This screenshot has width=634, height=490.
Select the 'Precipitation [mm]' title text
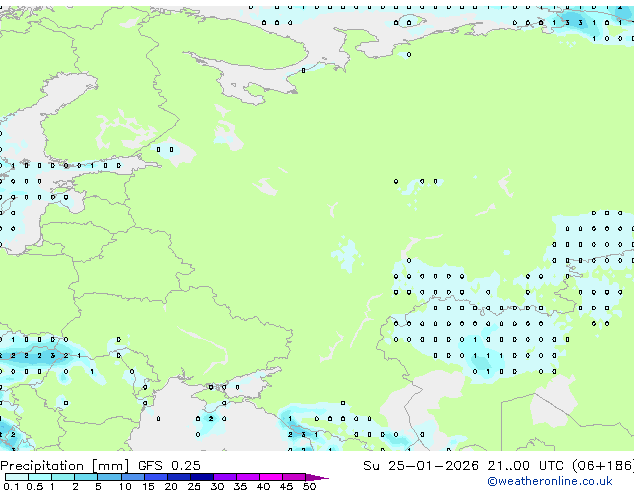tap(65, 466)
